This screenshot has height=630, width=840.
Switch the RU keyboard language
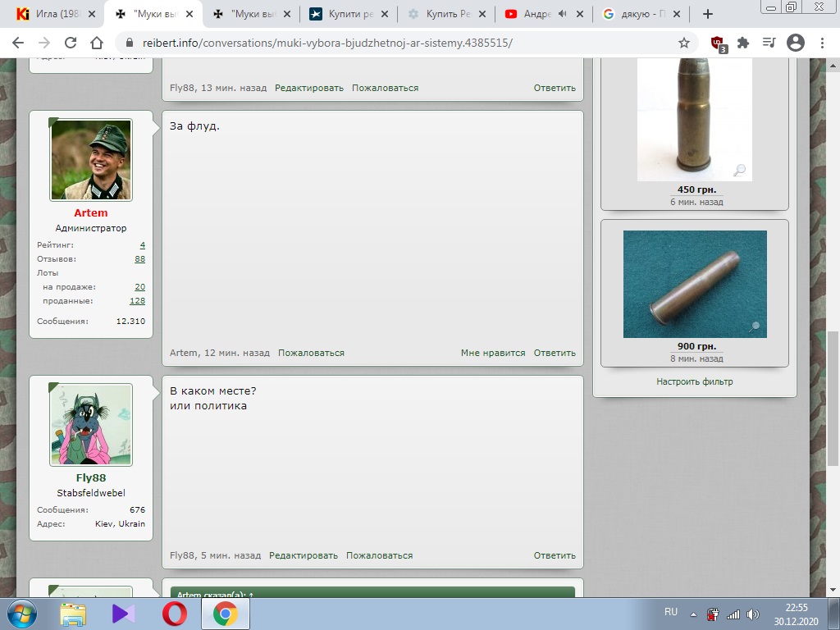point(671,612)
